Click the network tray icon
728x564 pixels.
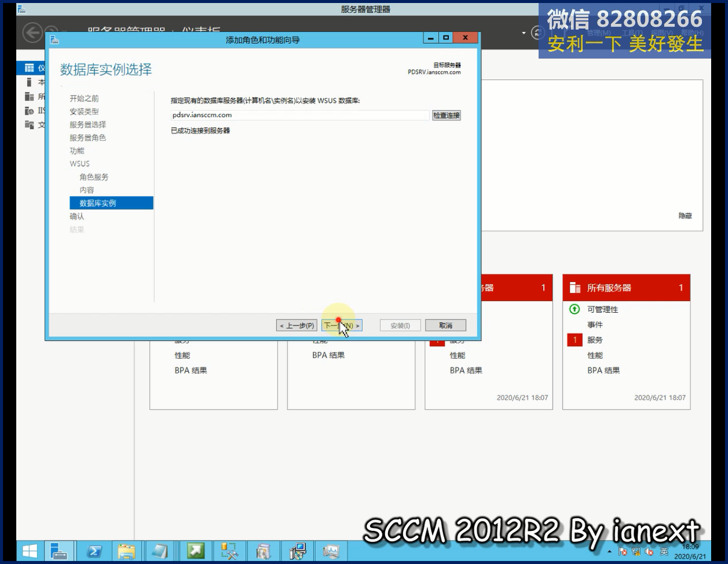tap(636, 551)
